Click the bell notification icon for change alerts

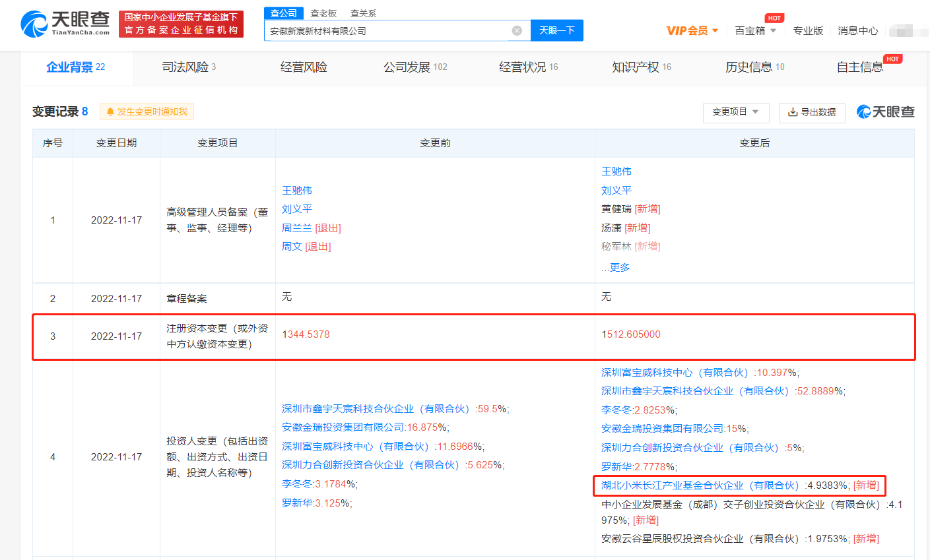click(x=110, y=112)
